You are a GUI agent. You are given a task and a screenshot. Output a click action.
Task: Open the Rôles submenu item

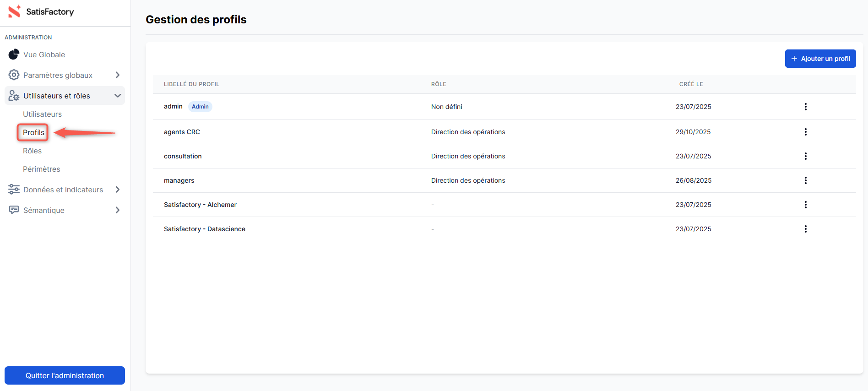pos(32,151)
